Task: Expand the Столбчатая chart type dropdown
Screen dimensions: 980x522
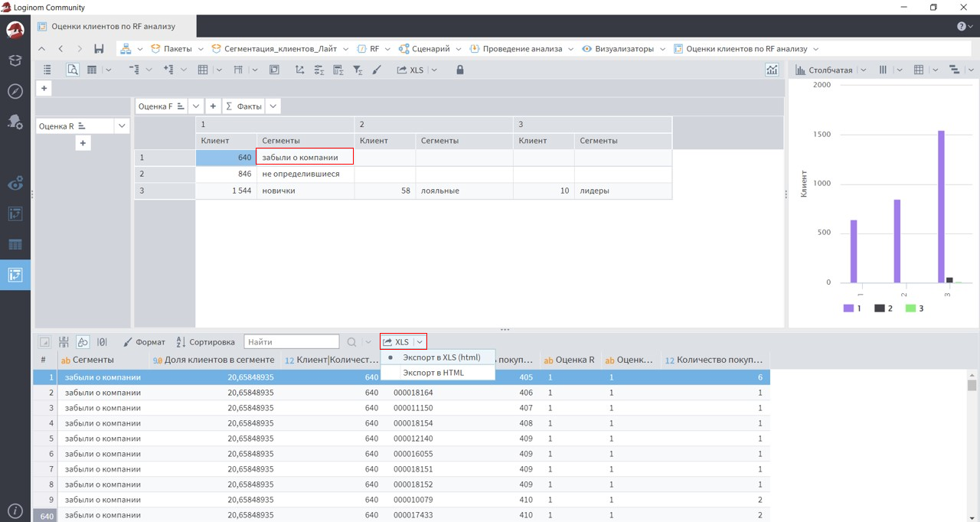Action: click(x=863, y=70)
